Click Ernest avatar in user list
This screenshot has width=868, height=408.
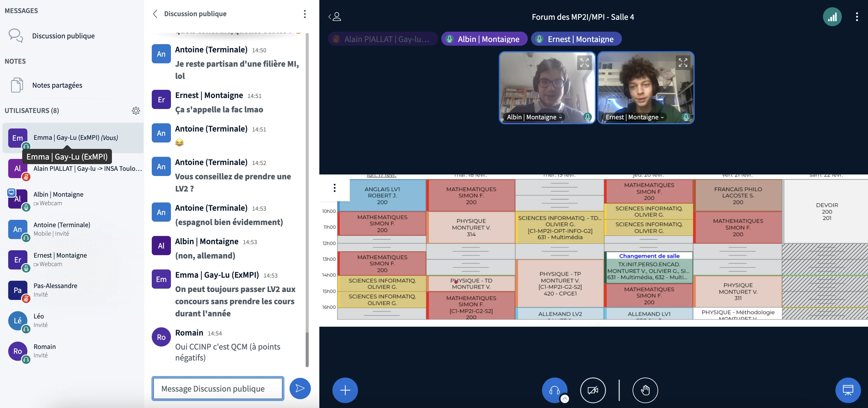click(x=18, y=260)
